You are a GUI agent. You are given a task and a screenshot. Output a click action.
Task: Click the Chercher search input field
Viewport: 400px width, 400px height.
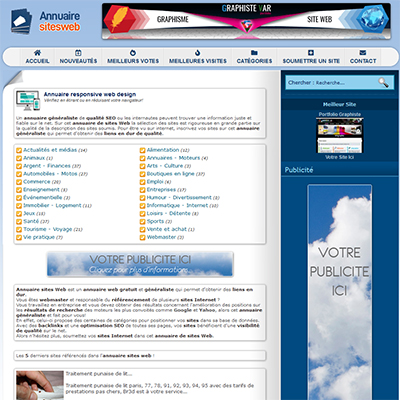(339, 82)
